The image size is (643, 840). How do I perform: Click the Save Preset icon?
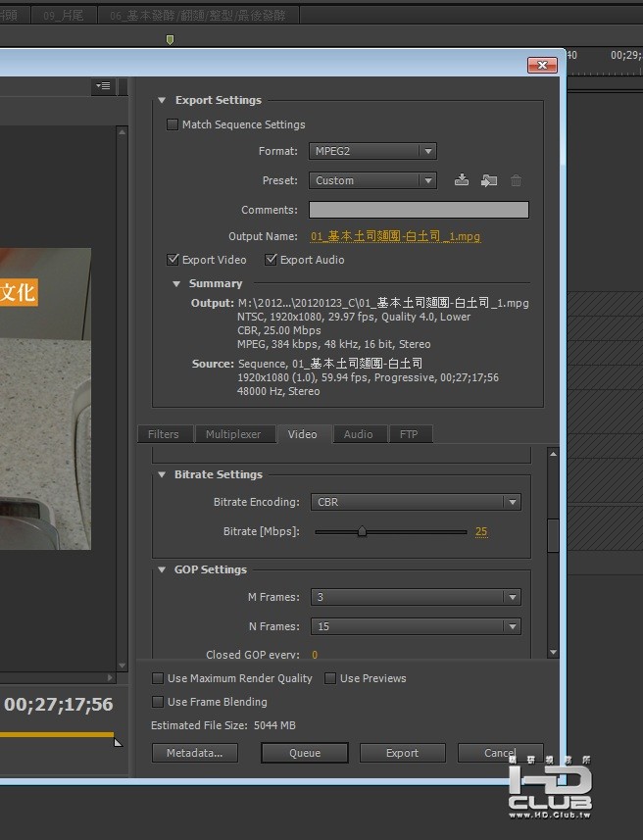[x=462, y=180]
